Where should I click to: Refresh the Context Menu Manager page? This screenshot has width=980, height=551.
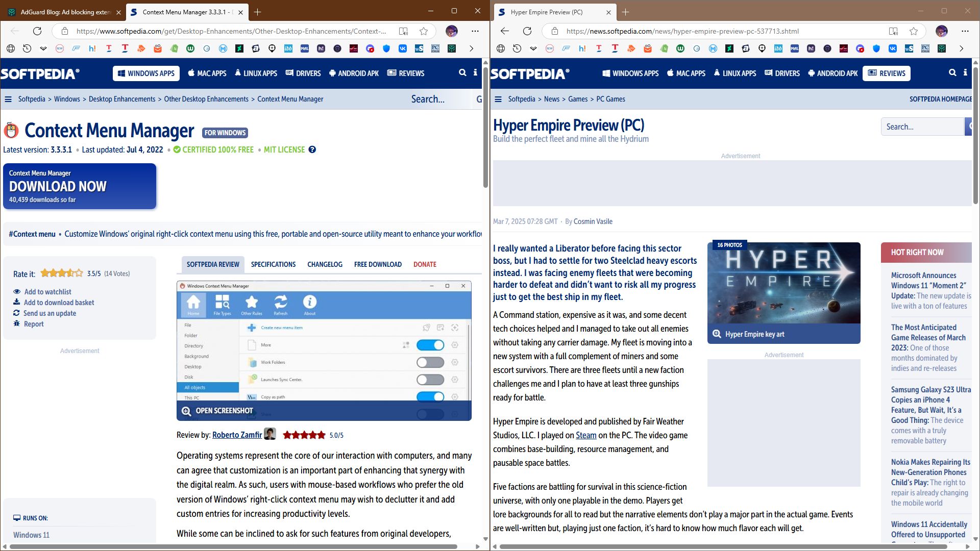click(37, 31)
